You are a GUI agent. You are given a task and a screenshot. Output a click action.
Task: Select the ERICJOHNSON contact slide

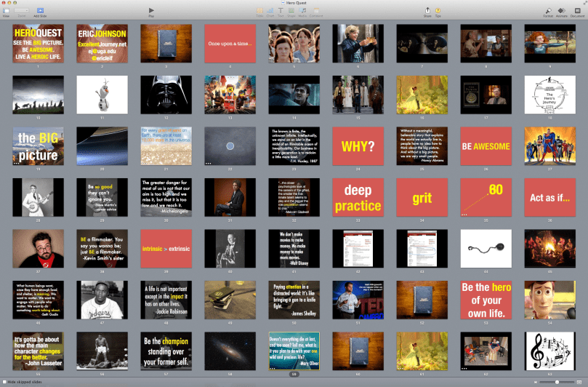(x=102, y=44)
